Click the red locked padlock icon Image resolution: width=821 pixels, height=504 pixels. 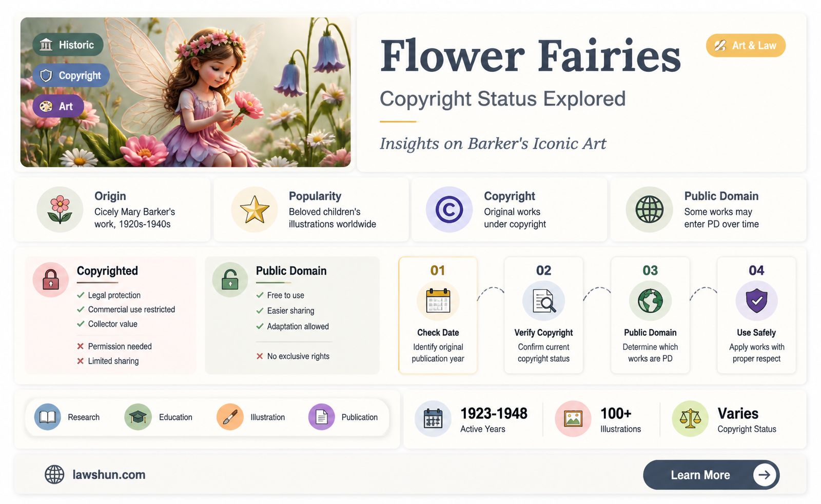51,280
